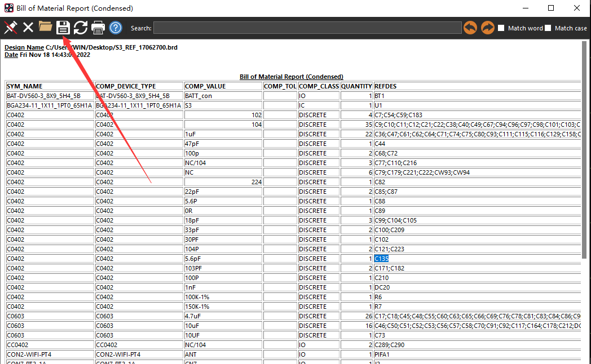Click refdes cell C68;C72

point(477,153)
